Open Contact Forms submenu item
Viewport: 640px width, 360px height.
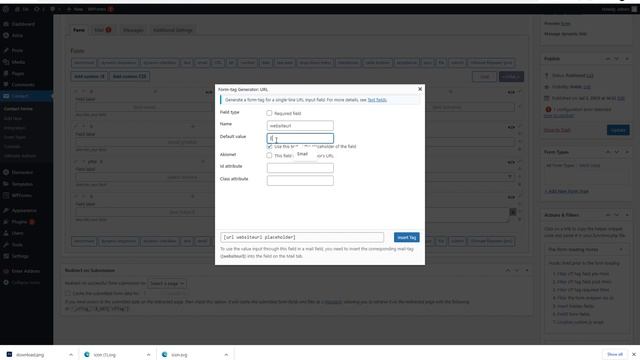(x=18, y=109)
